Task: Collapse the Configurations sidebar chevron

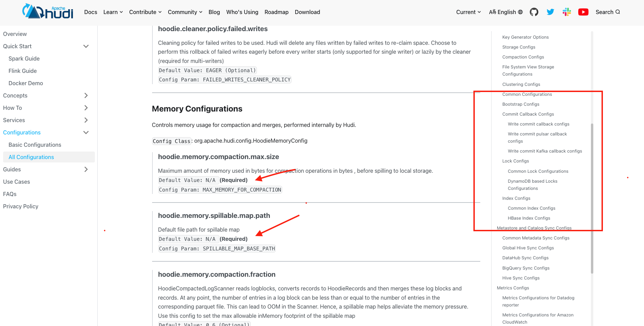Action: click(x=86, y=132)
